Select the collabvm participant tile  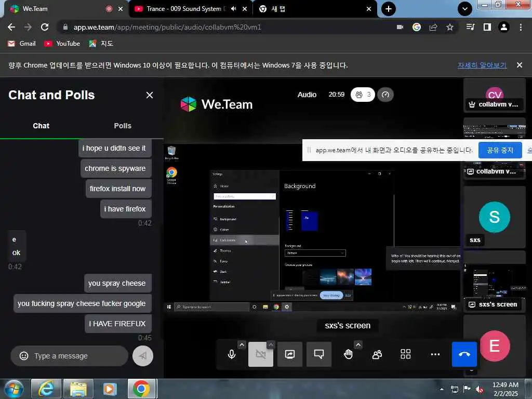(495, 95)
